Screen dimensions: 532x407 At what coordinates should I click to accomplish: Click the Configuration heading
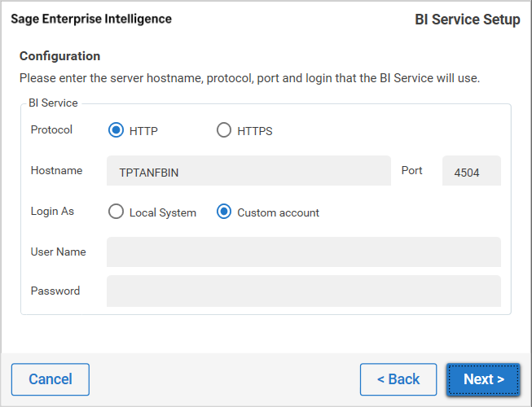coord(59,56)
